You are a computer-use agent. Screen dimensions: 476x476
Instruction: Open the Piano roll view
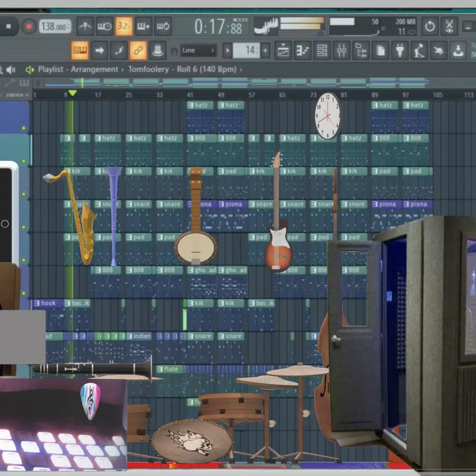tap(302, 50)
